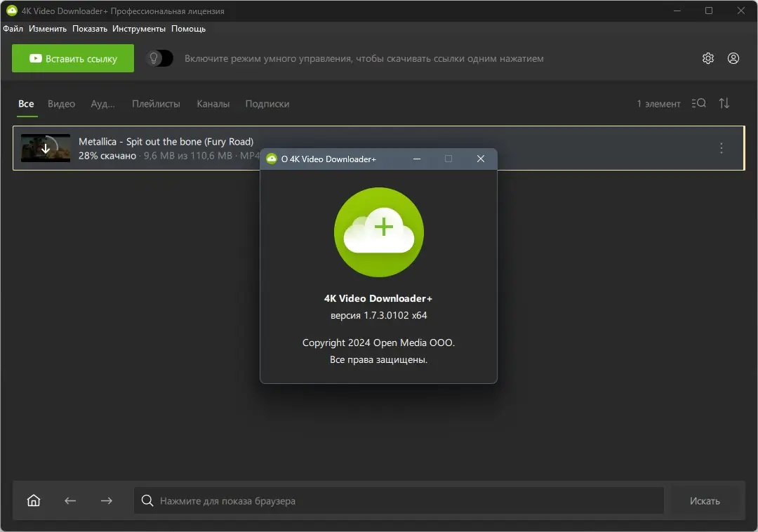
Task: Switch to the Видео tab
Action: pos(61,103)
